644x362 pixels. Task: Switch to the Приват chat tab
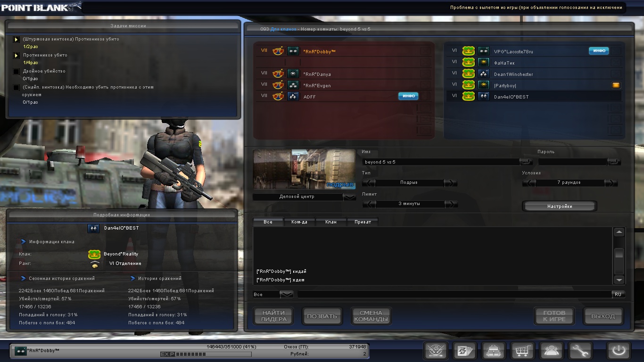click(363, 222)
